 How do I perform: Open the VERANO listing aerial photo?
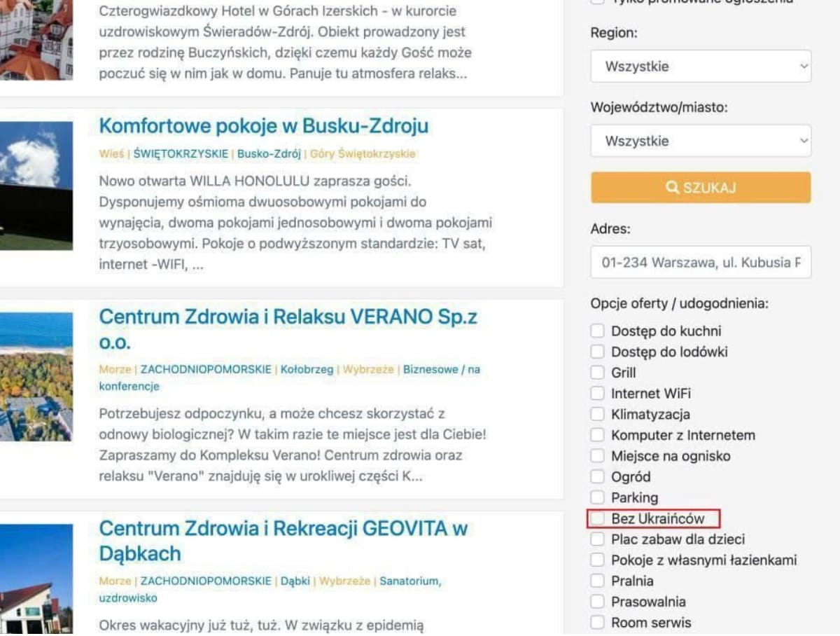[x=36, y=377]
